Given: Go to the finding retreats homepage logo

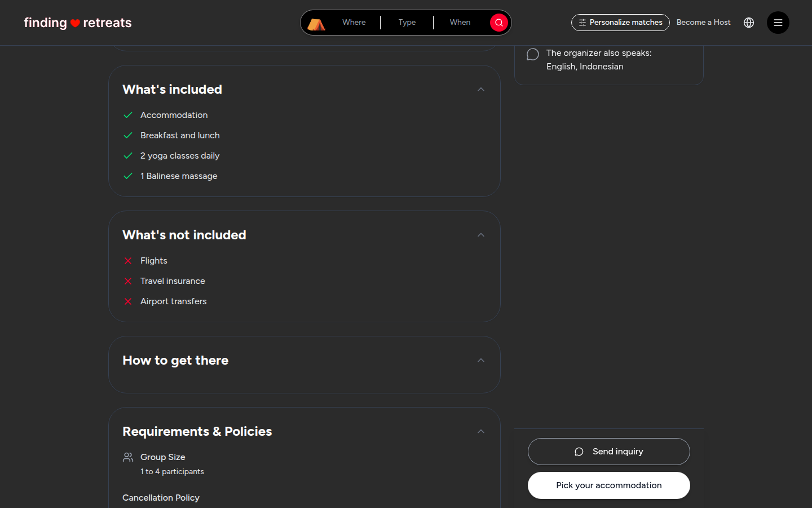Looking at the screenshot, I should (x=78, y=23).
